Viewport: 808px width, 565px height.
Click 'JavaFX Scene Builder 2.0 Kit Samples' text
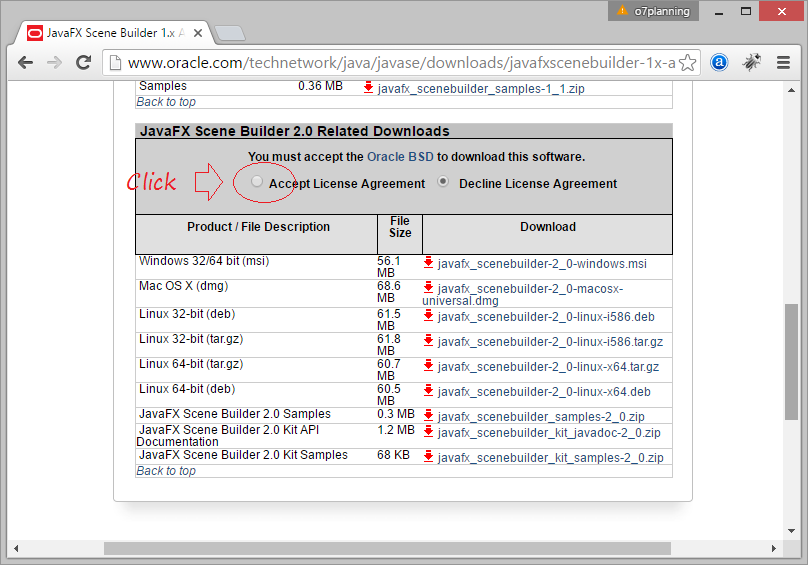point(243,455)
